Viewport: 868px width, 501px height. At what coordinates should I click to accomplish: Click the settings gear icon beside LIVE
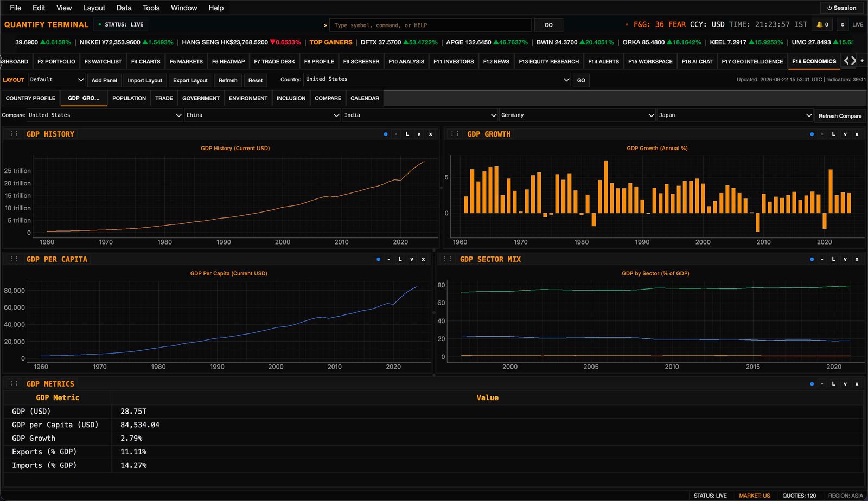(x=843, y=24)
